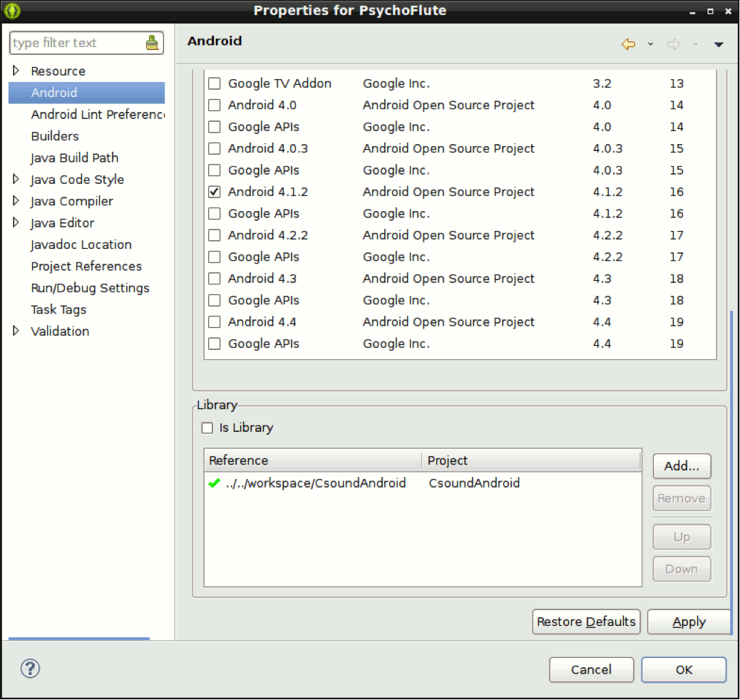740x700 pixels.
Task: Click the Down button
Action: [682, 570]
